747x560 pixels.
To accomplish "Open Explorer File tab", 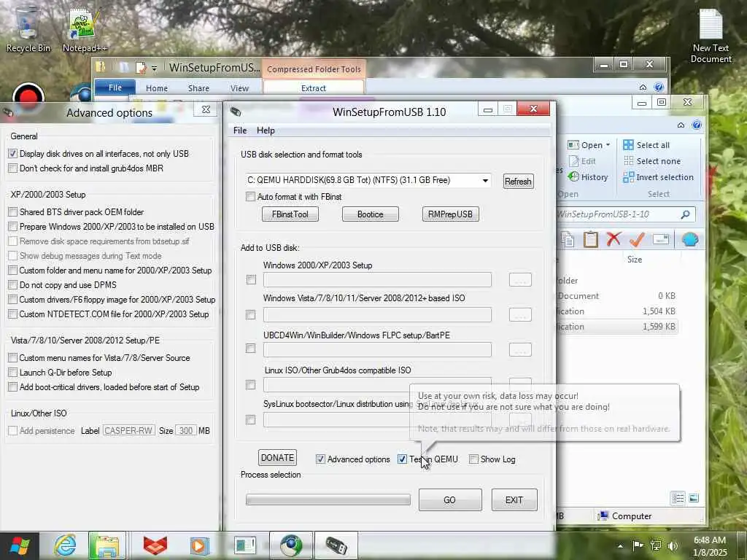I will (115, 87).
